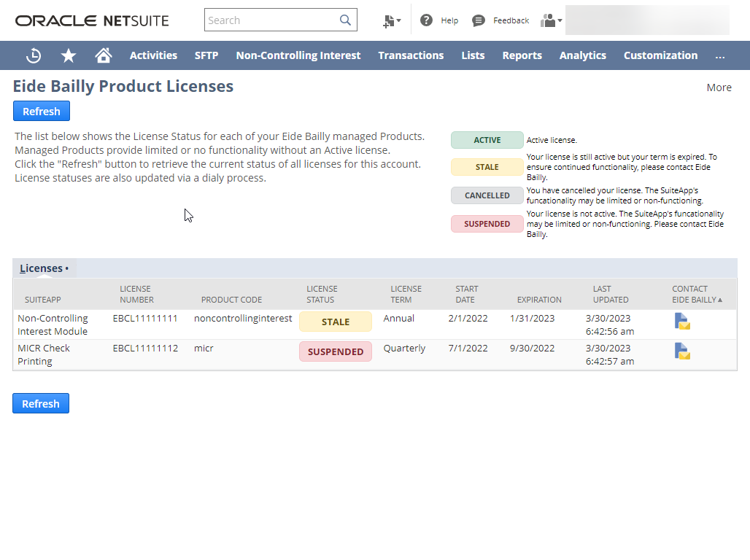Viewport: 750px width, 560px height.
Task: Open the Create New document icon
Action: coord(388,20)
